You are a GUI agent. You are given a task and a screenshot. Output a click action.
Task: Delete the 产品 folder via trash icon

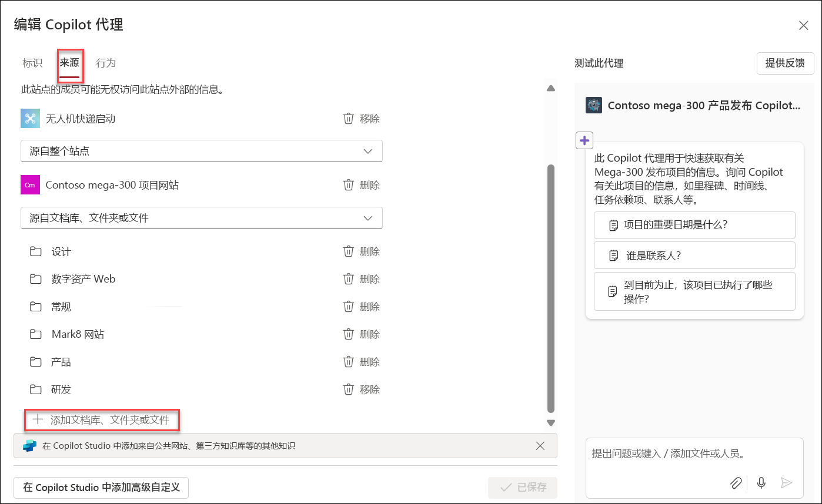[349, 362]
